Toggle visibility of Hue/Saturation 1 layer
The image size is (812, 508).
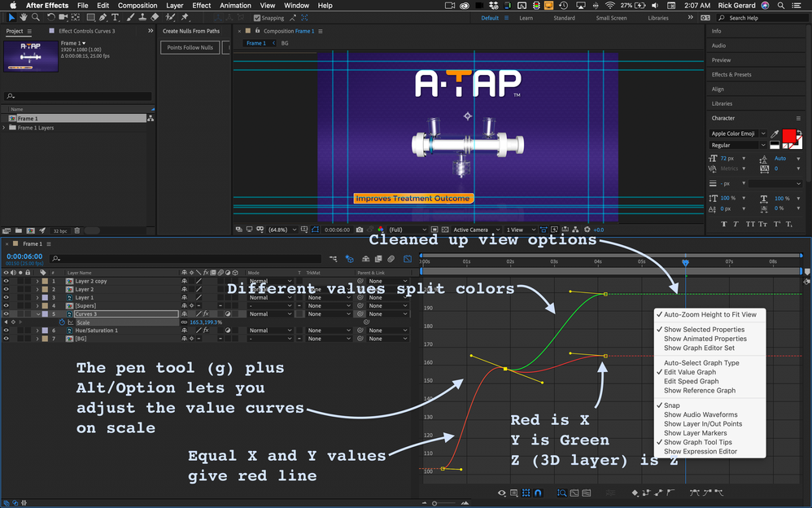click(6, 331)
